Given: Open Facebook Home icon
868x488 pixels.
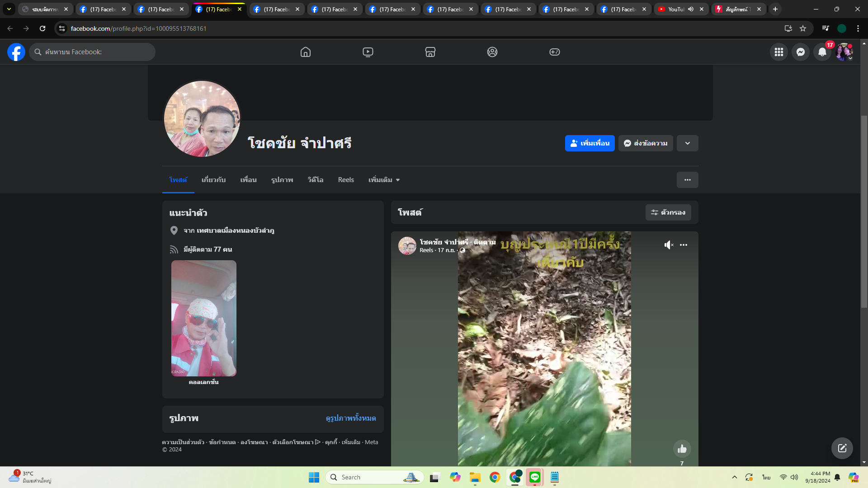Looking at the screenshot, I should click(x=306, y=52).
